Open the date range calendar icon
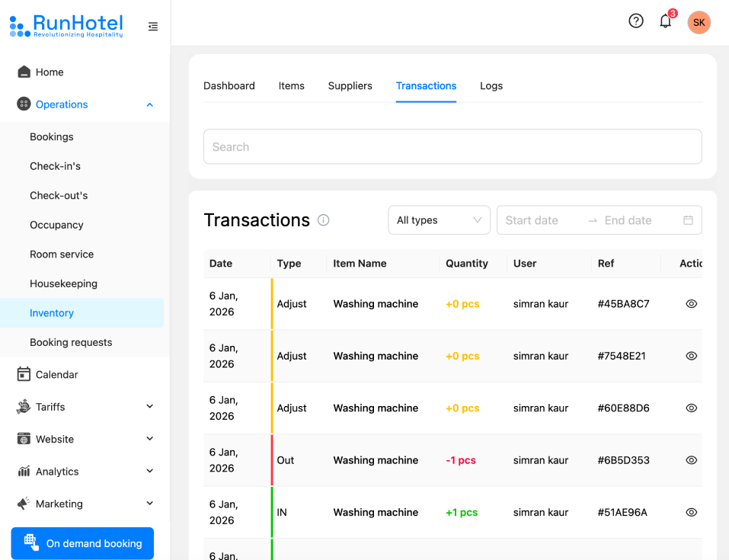The height and width of the screenshot is (560, 729). (x=688, y=220)
